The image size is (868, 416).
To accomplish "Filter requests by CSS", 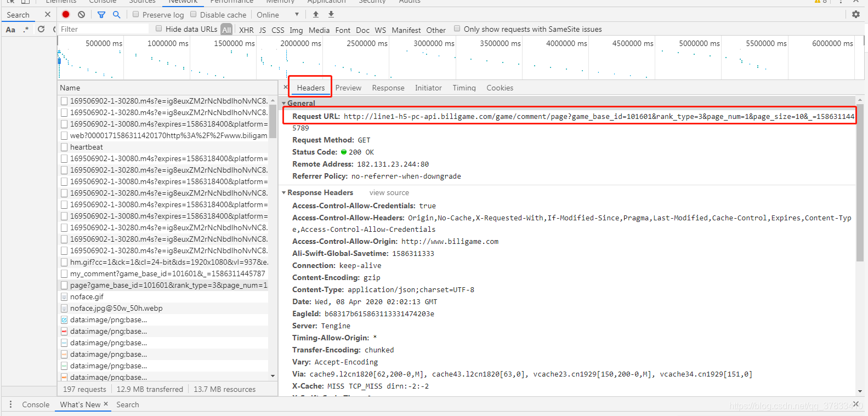I will click(x=278, y=30).
